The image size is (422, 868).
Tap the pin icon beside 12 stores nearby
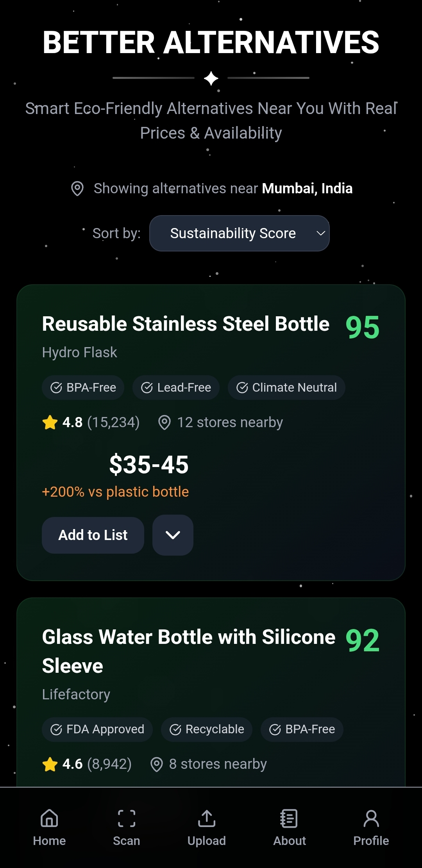pyautogui.click(x=165, y=422)
